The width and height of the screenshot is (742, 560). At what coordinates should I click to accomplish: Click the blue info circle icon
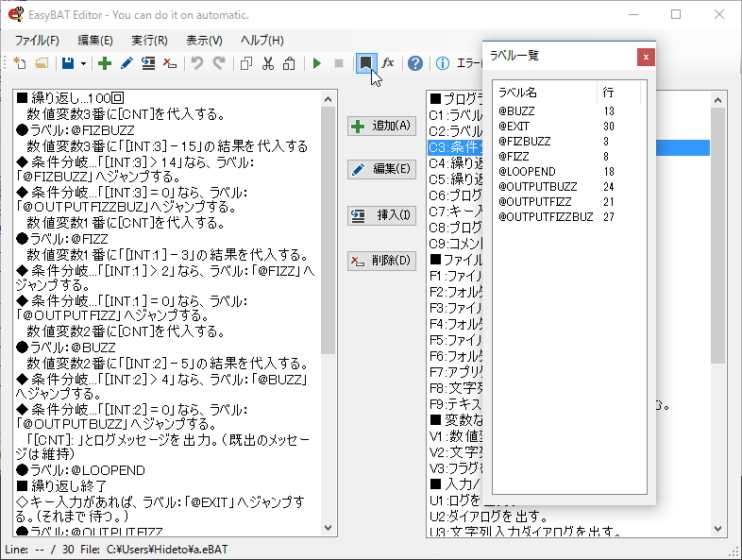[443, 63]
